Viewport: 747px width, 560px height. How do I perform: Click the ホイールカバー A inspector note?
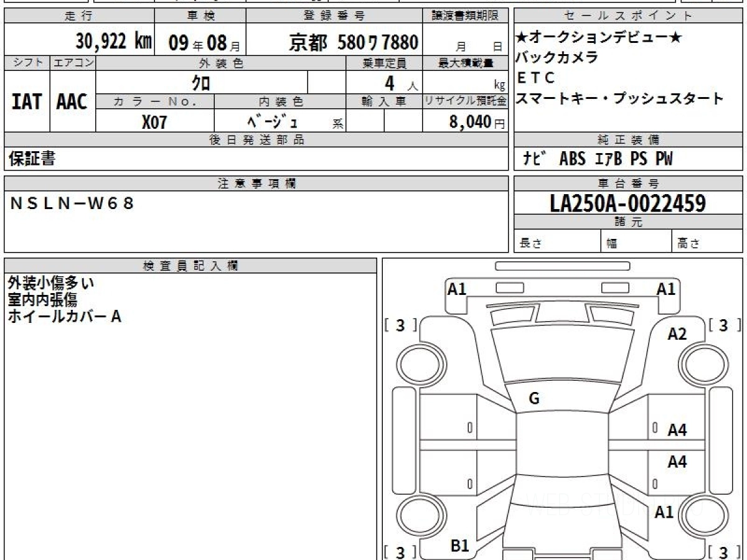[x=64, y=317]
